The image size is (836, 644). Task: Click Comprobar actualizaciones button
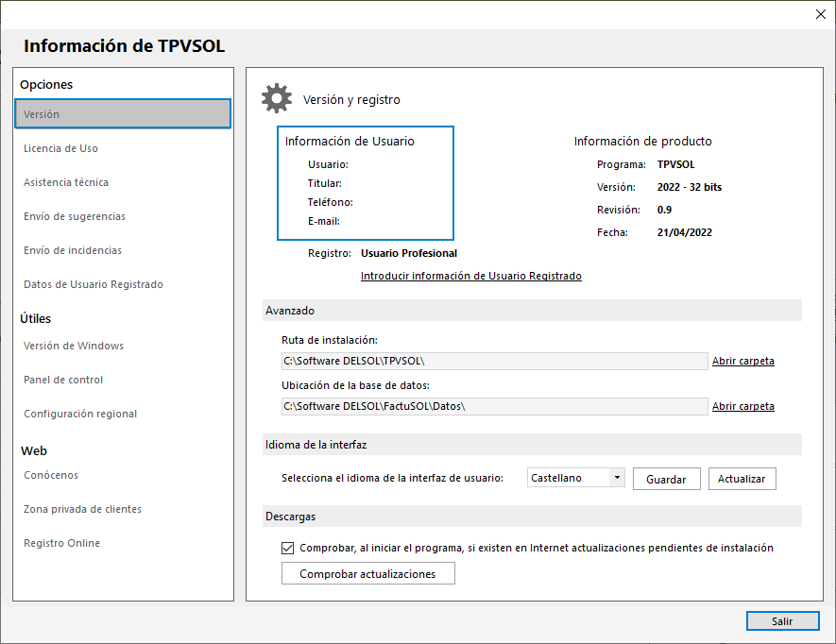point(368,573)
